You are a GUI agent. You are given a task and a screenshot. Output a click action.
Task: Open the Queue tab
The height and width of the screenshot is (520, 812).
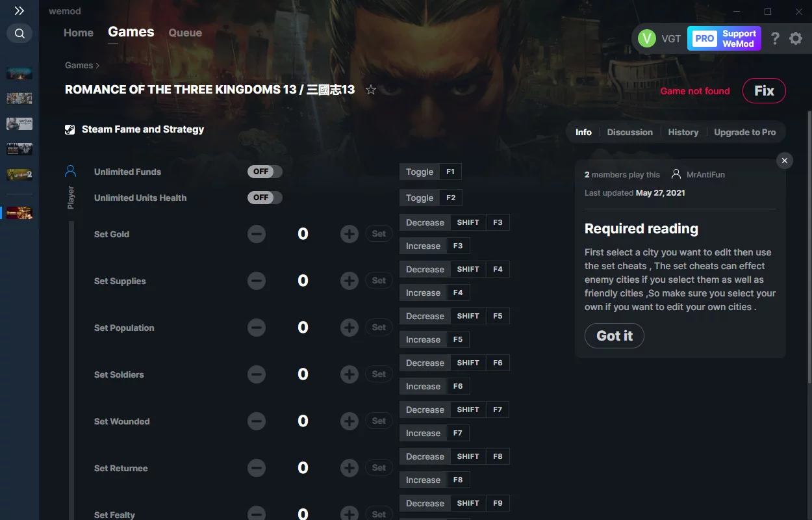pyautogui.click(x=185, y=32)
